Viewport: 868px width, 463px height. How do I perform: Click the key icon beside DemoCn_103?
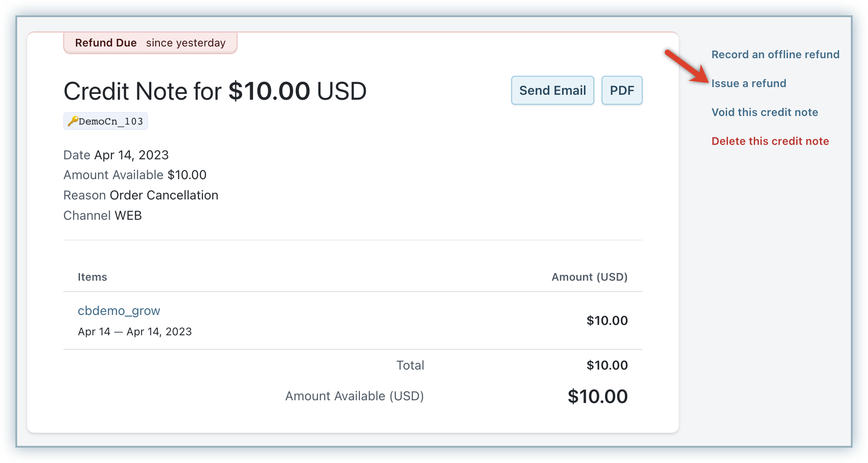[x=72, y=121]
